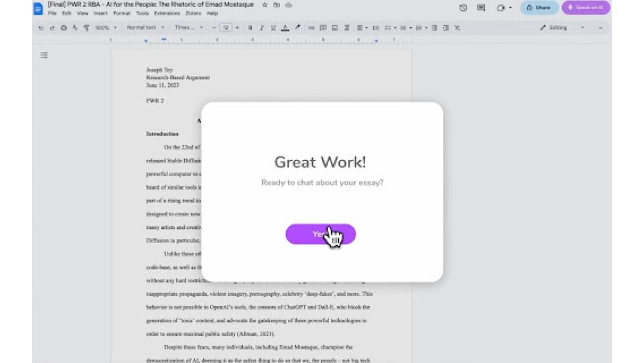This screenshot has height=363, width=644.
Task: Click the left indent marker on the ruler
Action: coord(146,41)
